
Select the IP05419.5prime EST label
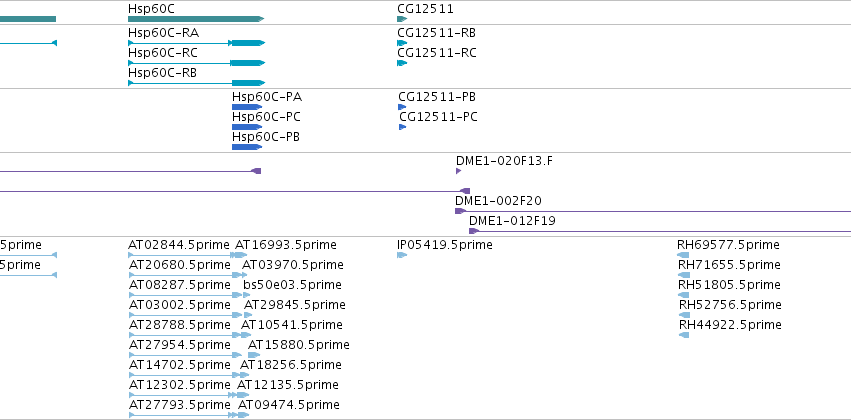pyautogui.click(x=445, y=245)
